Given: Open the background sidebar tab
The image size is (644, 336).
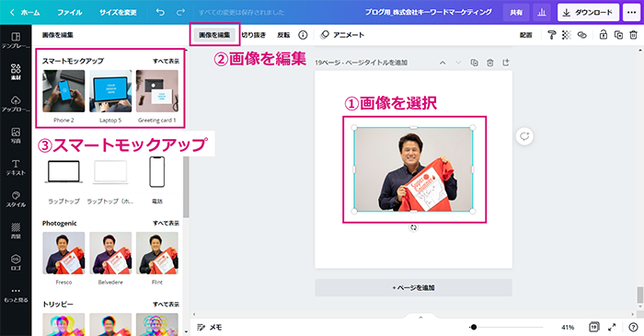Looking at the screenshot, I should [16, 231].
